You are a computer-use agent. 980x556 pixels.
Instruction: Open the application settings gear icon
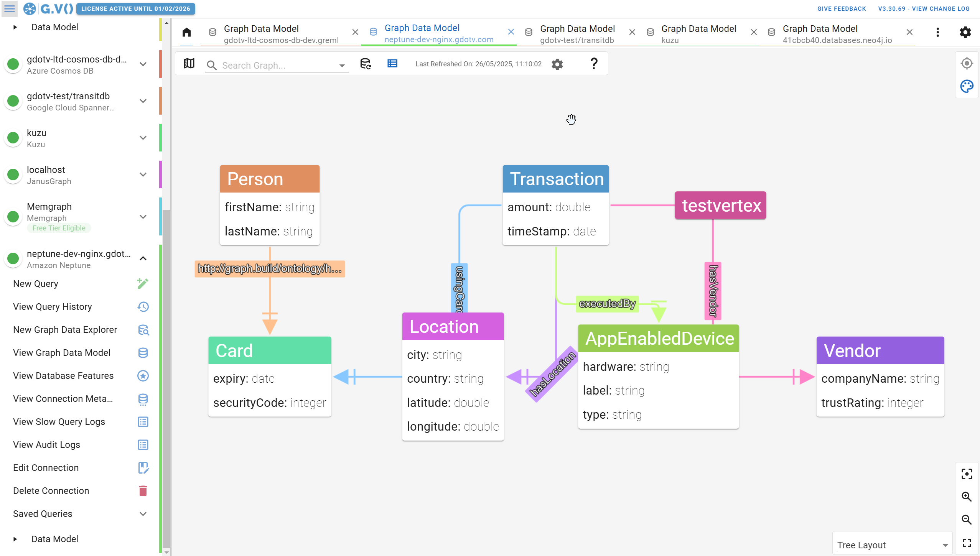pyautogui.click(x=965, y=32)
